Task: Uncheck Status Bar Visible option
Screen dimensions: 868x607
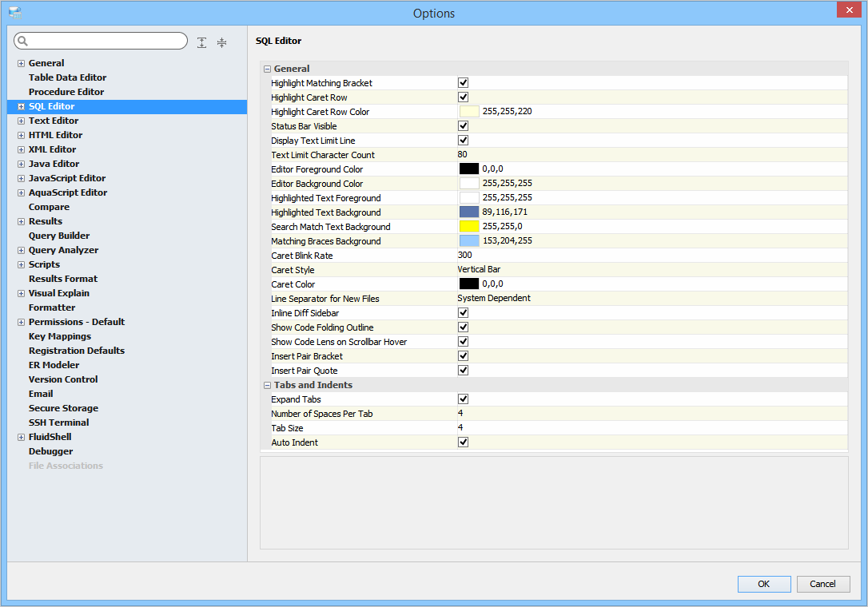Action: pos(463,126)
